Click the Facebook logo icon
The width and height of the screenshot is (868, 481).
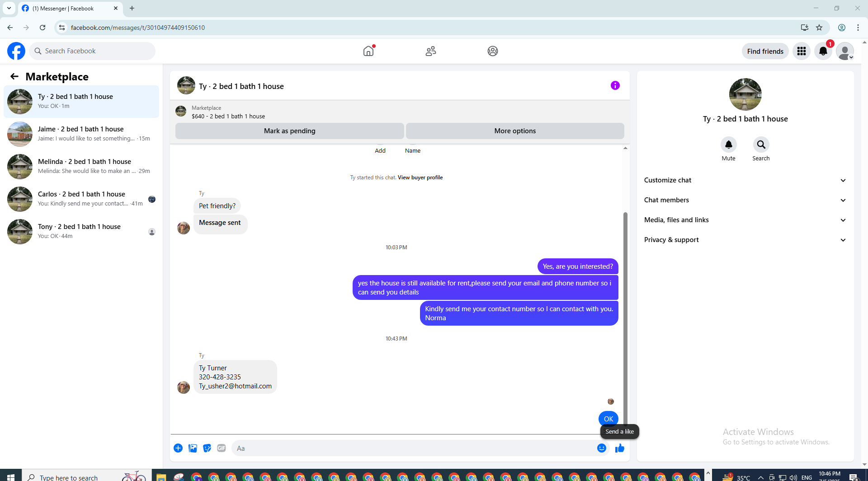(x=16, y=51)
